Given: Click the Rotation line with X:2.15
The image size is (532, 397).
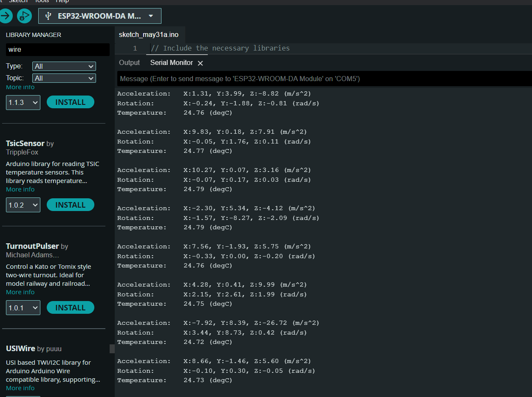Looking at the screenshot, I should (212, 294).
